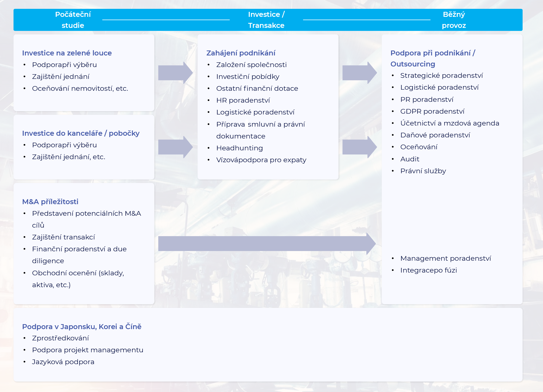The width and height of the screenshot is (543, 392).
Task: Click the "Zprostředkování" bullet
Action: (60, 338)
